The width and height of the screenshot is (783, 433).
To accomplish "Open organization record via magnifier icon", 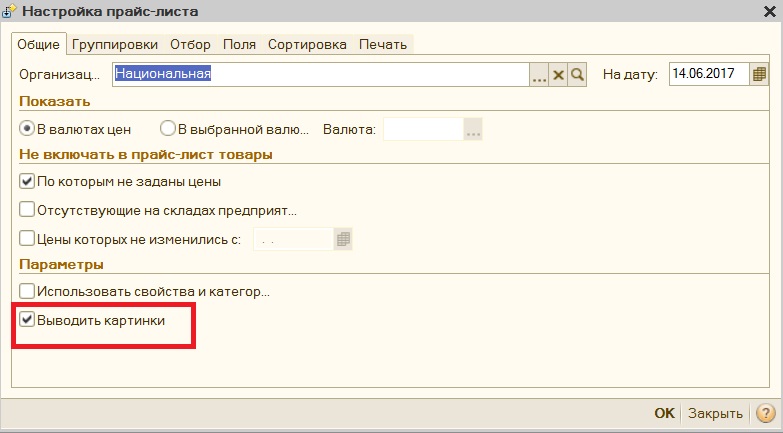I will [577, 75].
